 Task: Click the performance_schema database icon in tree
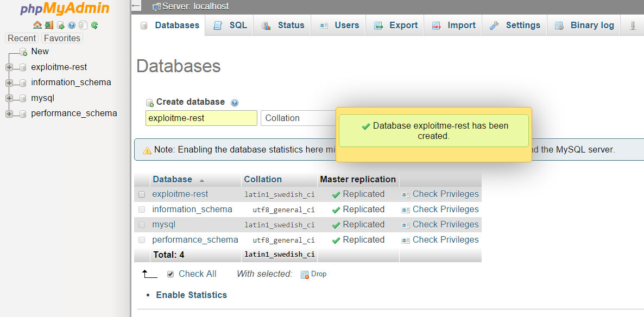[x=23, y=114]
